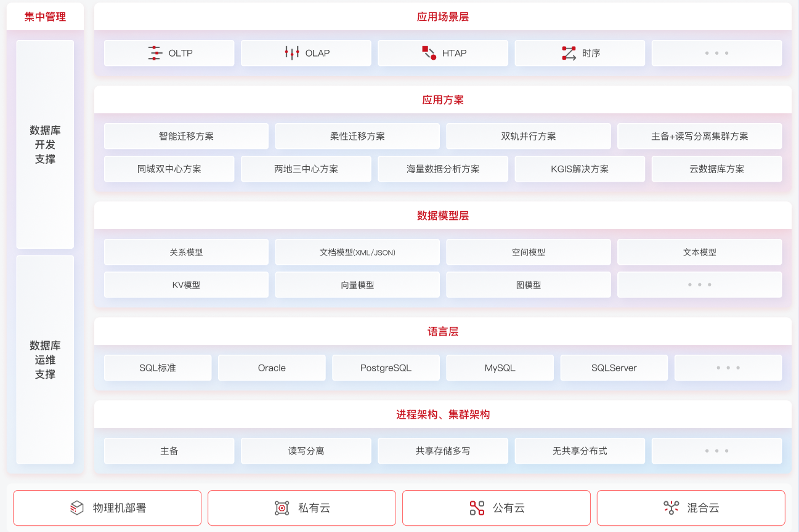Click the ellipsis card in 进程架构、集群架构
This screenshot has height=532, width=799.
[716, 451]
